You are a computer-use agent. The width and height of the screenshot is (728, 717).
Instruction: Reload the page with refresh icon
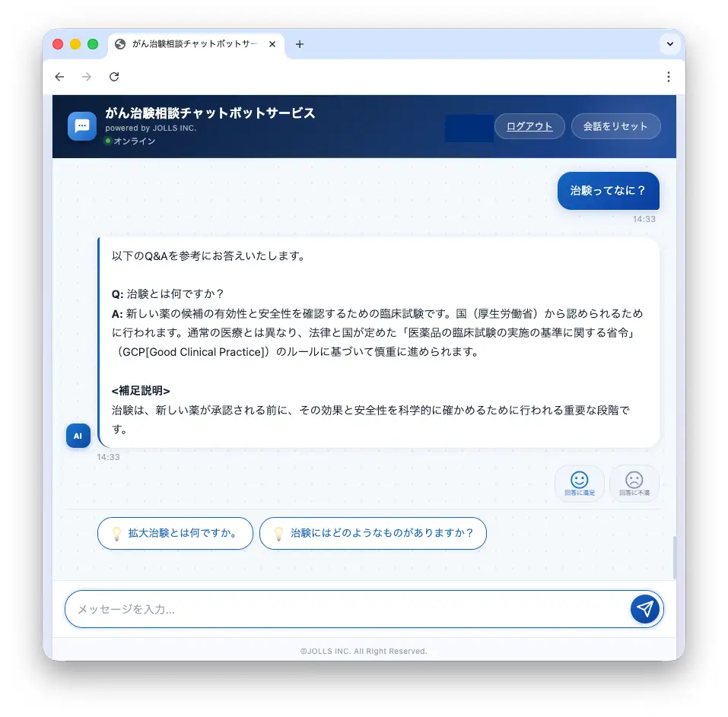pos(114,77)
